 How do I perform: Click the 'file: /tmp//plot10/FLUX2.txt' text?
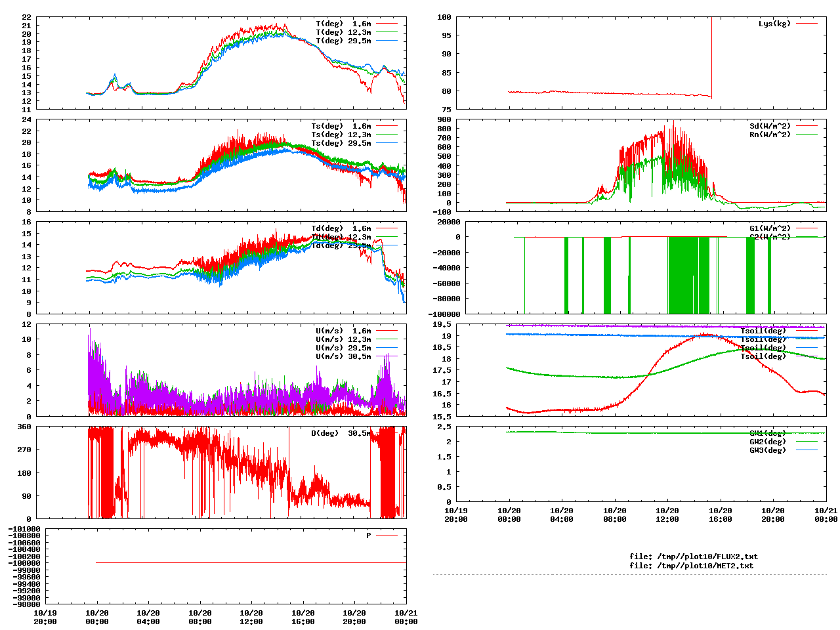[694, 556]
